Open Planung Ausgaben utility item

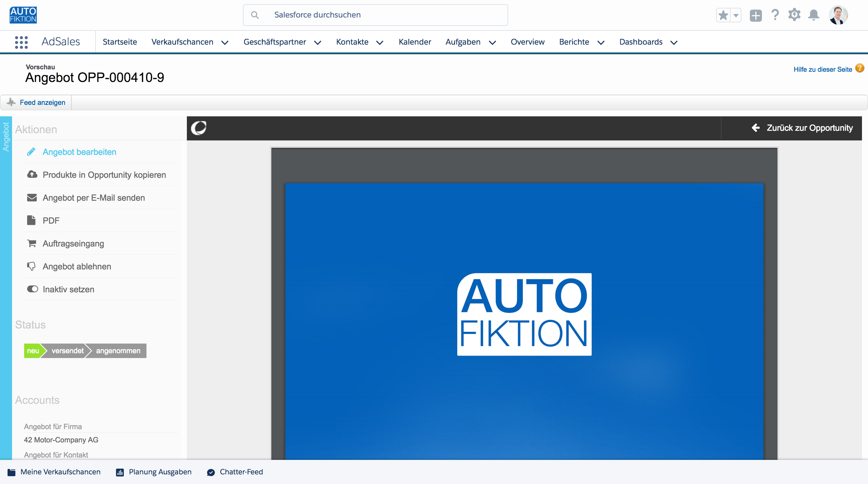[154, 472]
